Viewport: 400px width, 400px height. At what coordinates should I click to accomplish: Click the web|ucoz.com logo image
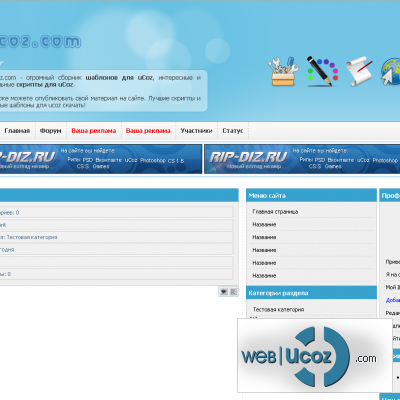pyautogui.click(x=315, y=355)
